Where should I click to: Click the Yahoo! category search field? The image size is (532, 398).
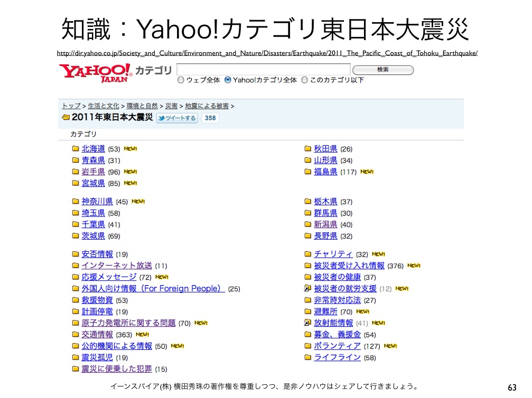pyautogui.click(x=263, y=69)
